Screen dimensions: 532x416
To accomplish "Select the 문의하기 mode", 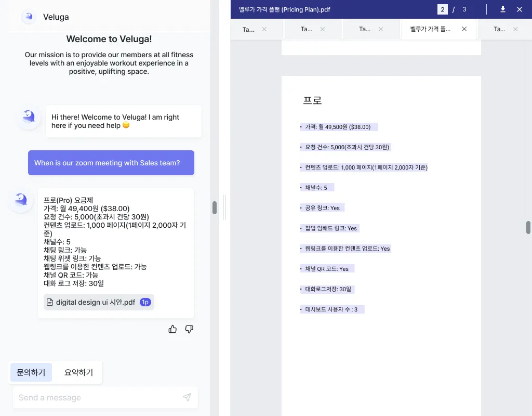I will click(31, 372).
